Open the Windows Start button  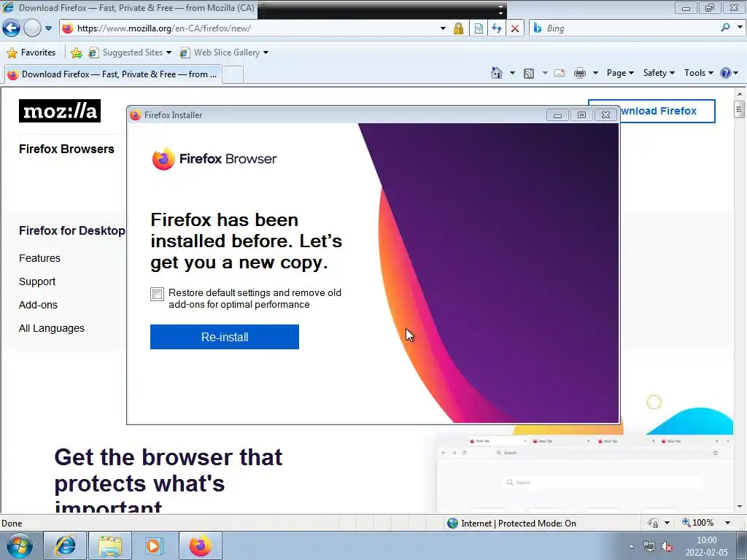coord(18,545)
